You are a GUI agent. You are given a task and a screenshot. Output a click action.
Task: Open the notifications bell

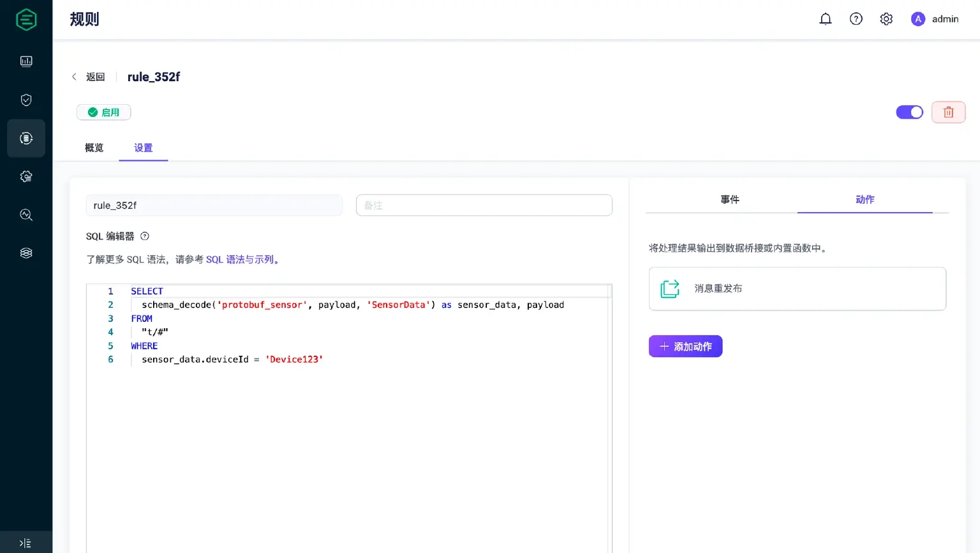[x=826, y=19]
